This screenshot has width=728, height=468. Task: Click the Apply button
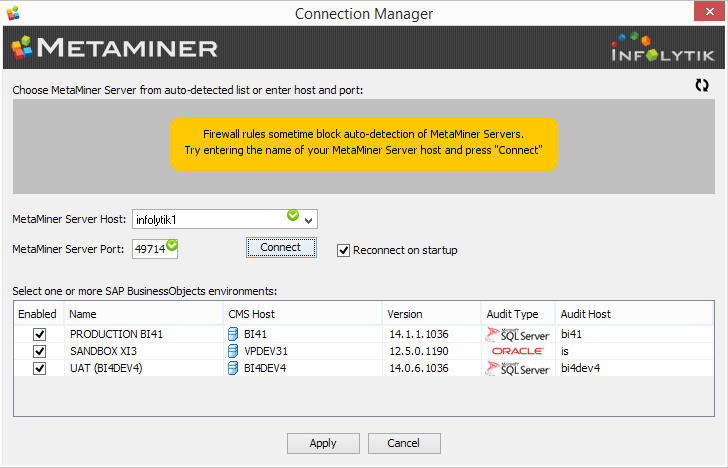click(323, 443)
